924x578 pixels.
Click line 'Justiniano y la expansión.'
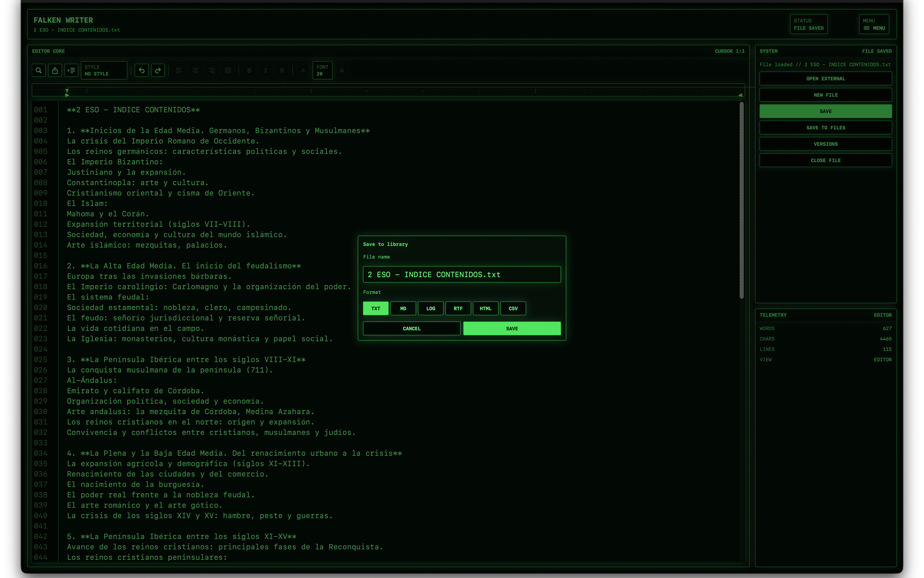(x=126, y=172)
